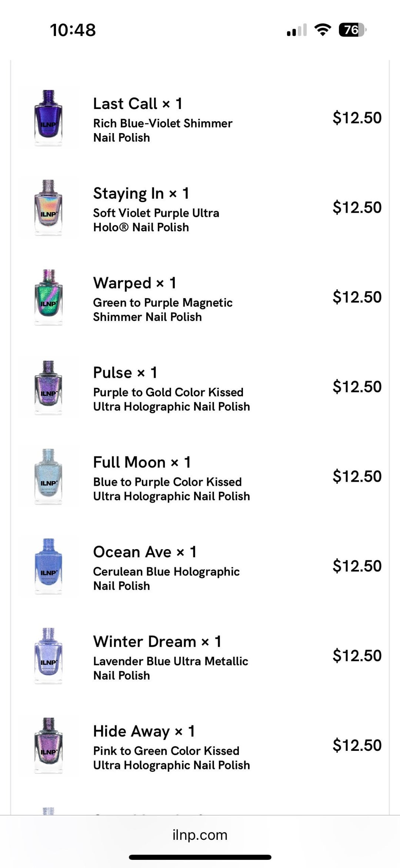Tap the Winter Dream bottle thumbnail
400x868 pixels.
coord(49,656)
